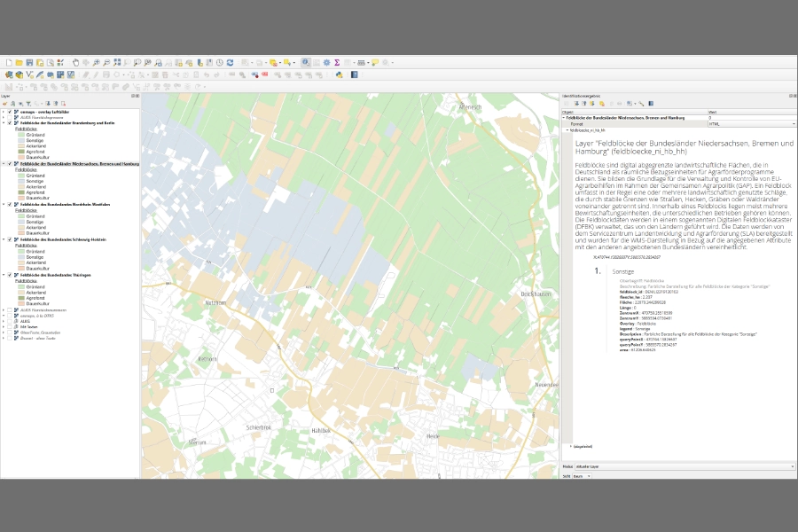This screenshot has height=532, width=798.
Task: Select the Zoom In magnifier tool
Action: click(x=96, y=62)
